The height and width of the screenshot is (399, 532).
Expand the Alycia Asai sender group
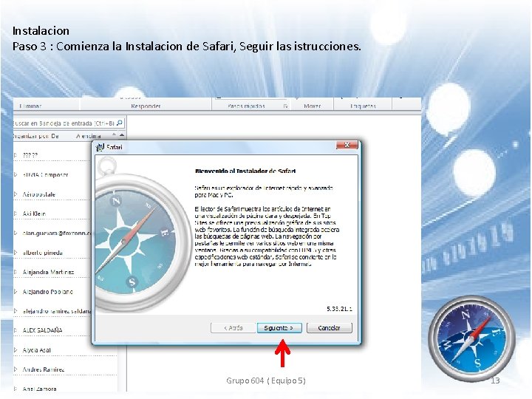tap(16, 349)
